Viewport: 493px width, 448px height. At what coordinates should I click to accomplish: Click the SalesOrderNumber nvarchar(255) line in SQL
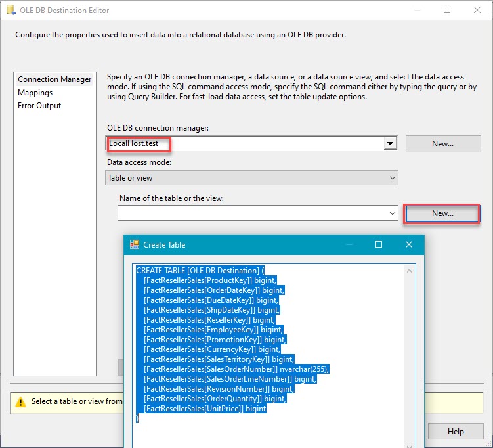(x=236, y=369)
